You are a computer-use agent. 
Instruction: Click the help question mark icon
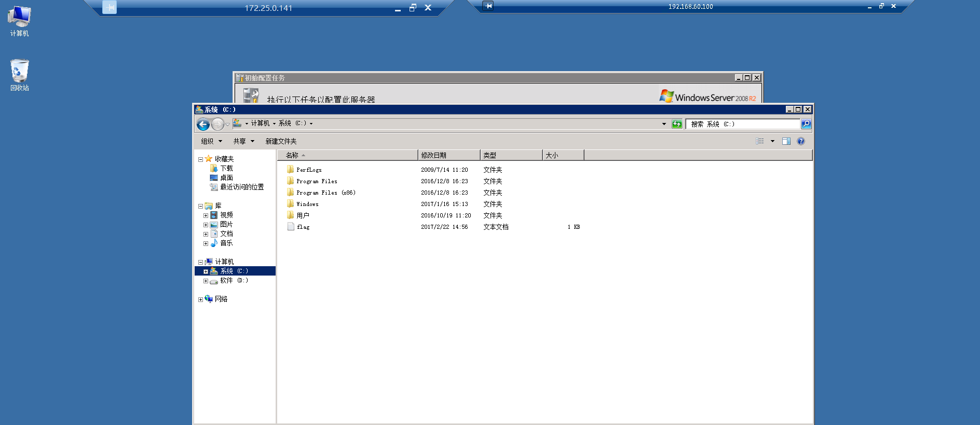point(801,141)
